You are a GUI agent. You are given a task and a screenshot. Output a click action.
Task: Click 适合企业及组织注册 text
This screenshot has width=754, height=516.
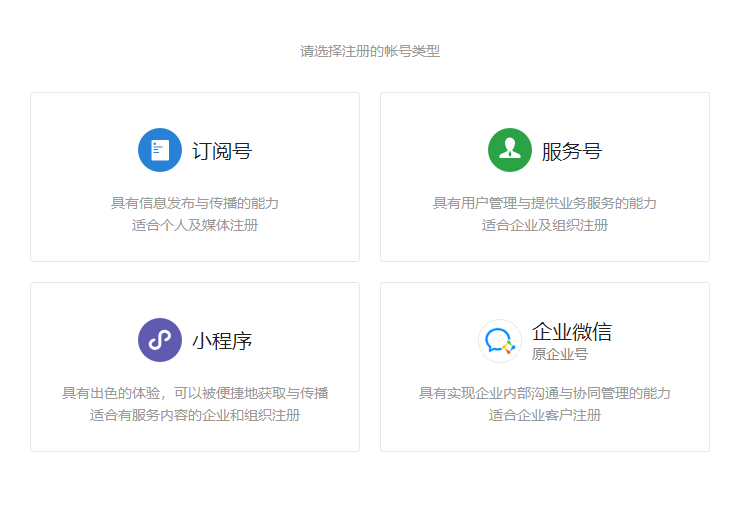(x=545, y=225)
